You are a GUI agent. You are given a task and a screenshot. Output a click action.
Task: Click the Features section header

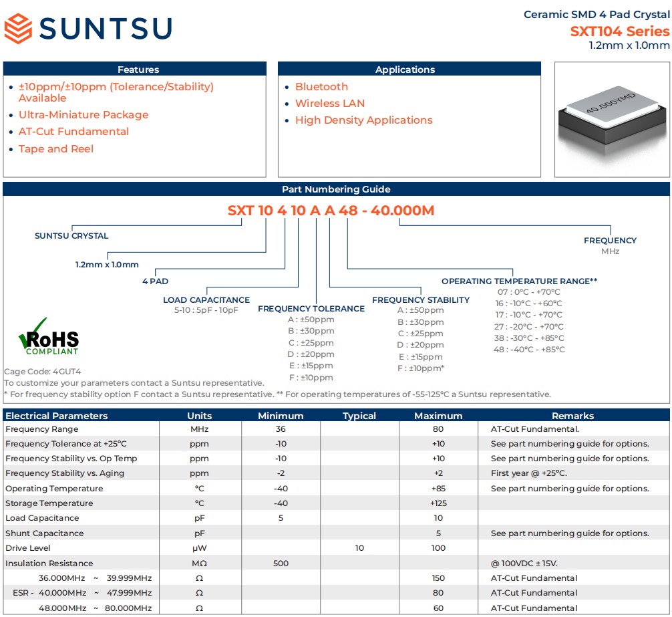click(x=134, y=69)
